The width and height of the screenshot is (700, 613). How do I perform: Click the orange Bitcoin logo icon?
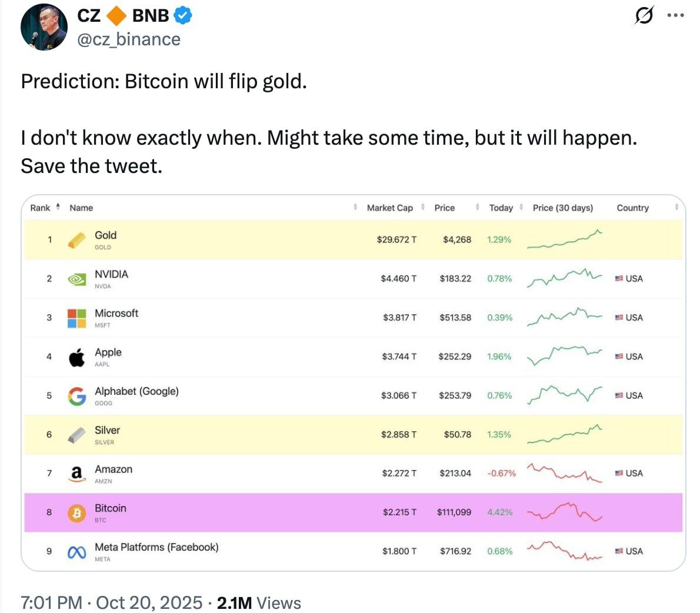76,513
